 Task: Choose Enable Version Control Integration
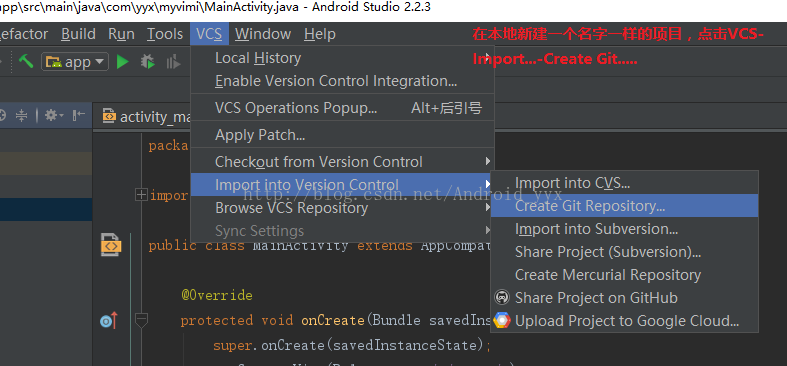(x=342, y=81)
